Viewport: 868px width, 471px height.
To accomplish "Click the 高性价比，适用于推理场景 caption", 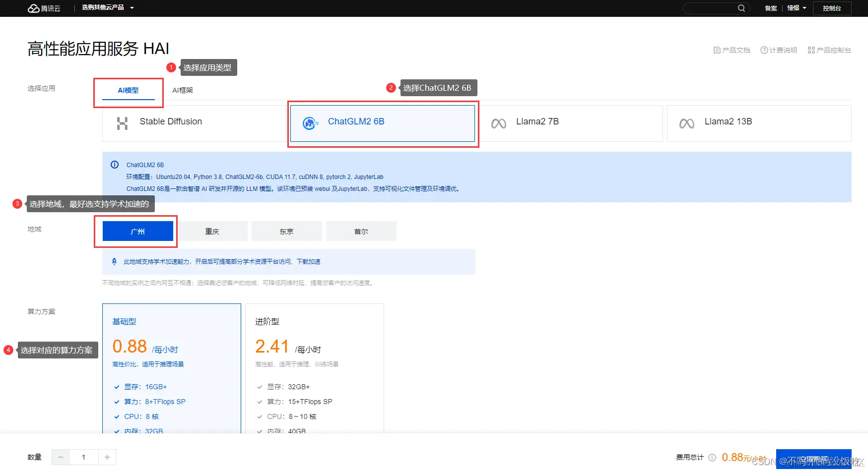I will point(148,364).
